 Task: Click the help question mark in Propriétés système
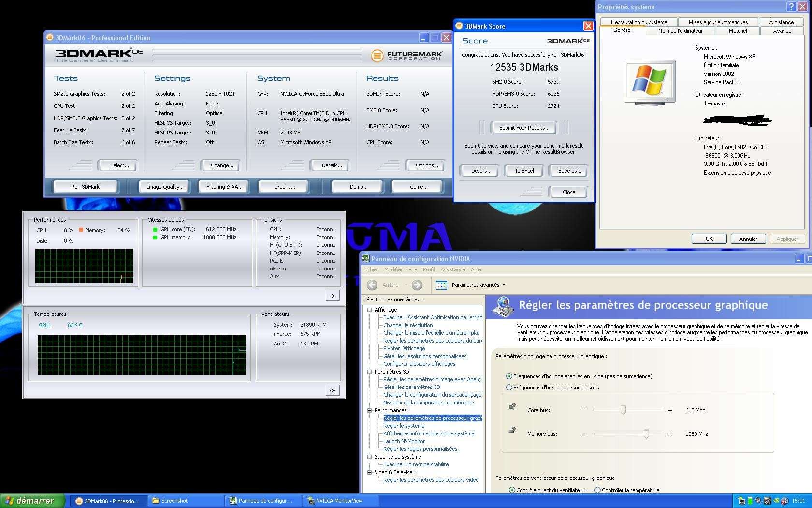tap(791, 6)
